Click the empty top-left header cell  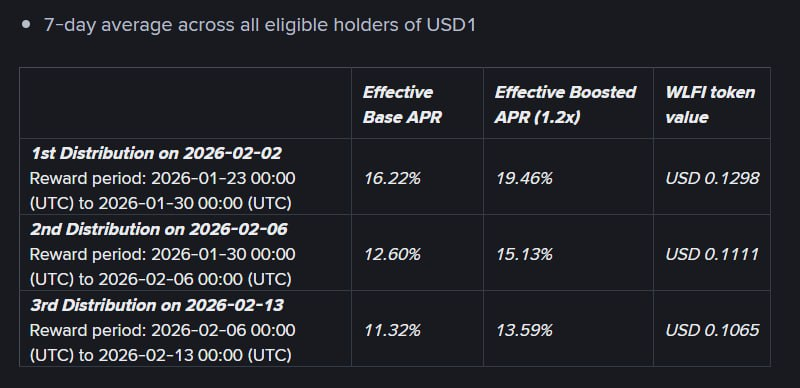pyautogui.click(x=185, y=103)
